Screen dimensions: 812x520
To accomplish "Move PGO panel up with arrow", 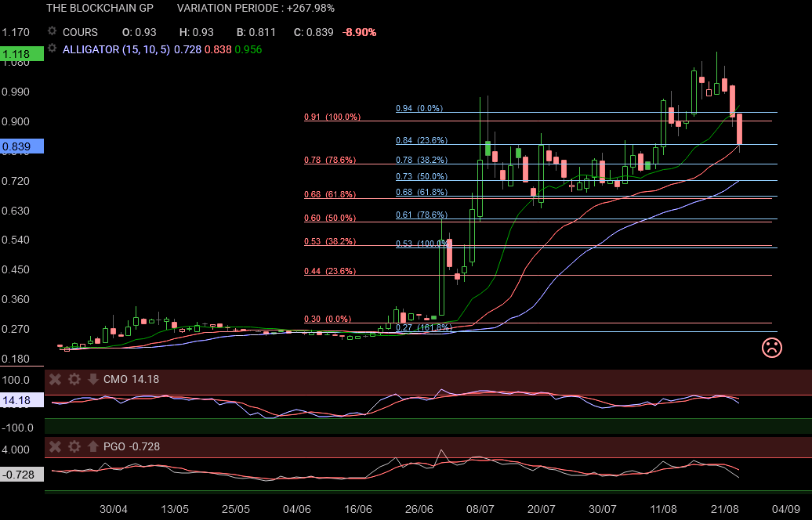I will point(93,446).
